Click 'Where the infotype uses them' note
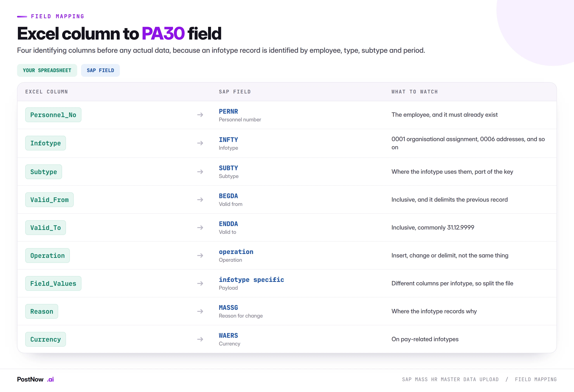Screen dimensions: 574x392 pyautogui.click(x=452, y=172)
